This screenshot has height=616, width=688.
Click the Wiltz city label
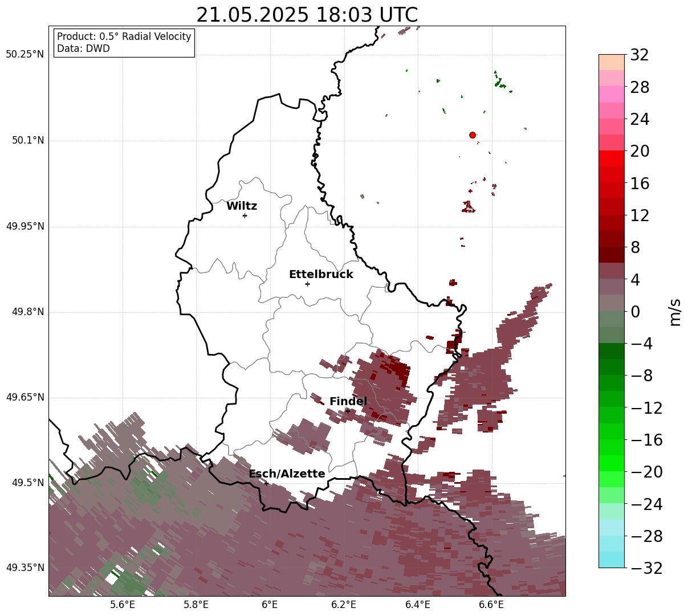coord(242,206)
